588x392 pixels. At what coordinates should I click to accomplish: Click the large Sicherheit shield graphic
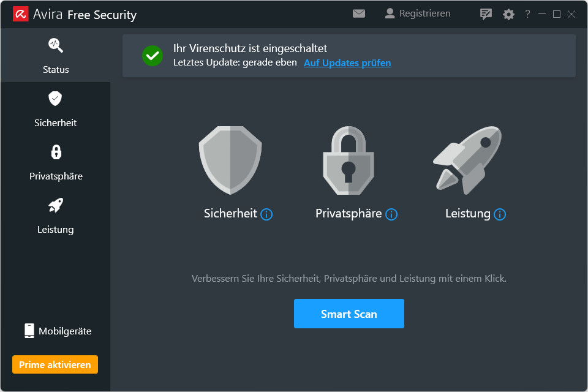229,159
